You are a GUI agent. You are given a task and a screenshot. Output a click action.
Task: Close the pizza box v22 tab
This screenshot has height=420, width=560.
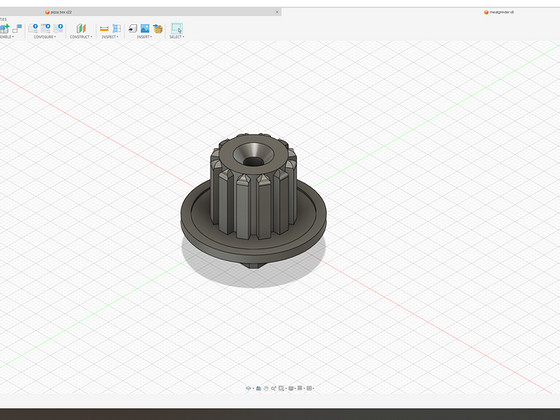pos(277,12)
